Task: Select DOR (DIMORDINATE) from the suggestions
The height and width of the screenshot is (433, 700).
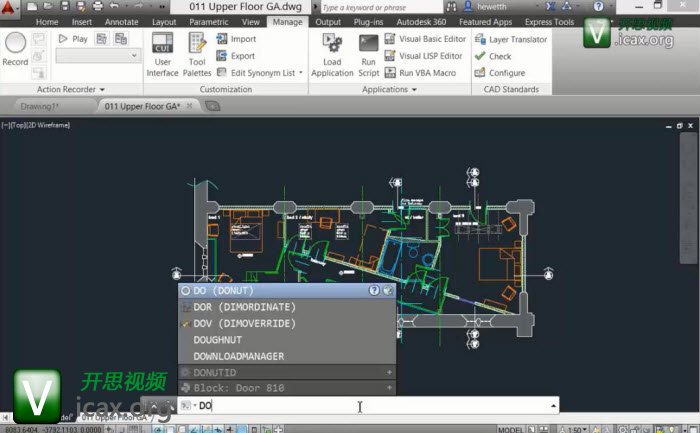Action: (x=243, y=307)
